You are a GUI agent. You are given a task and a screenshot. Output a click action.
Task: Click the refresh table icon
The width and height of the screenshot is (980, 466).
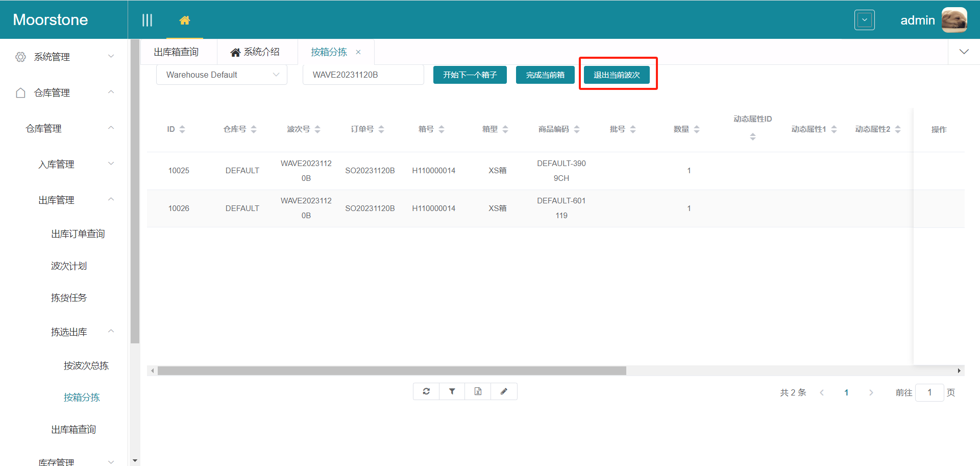(426, 391)
